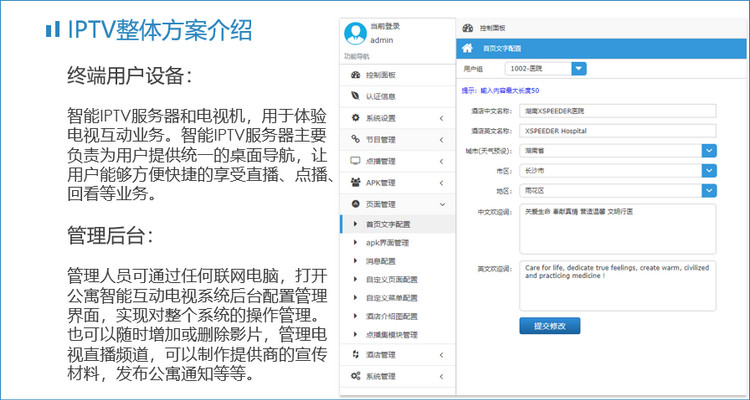This screenshot has width=750, height=400.
Task: Click the 英文欢迎词 text area
Action: (616, 286)
